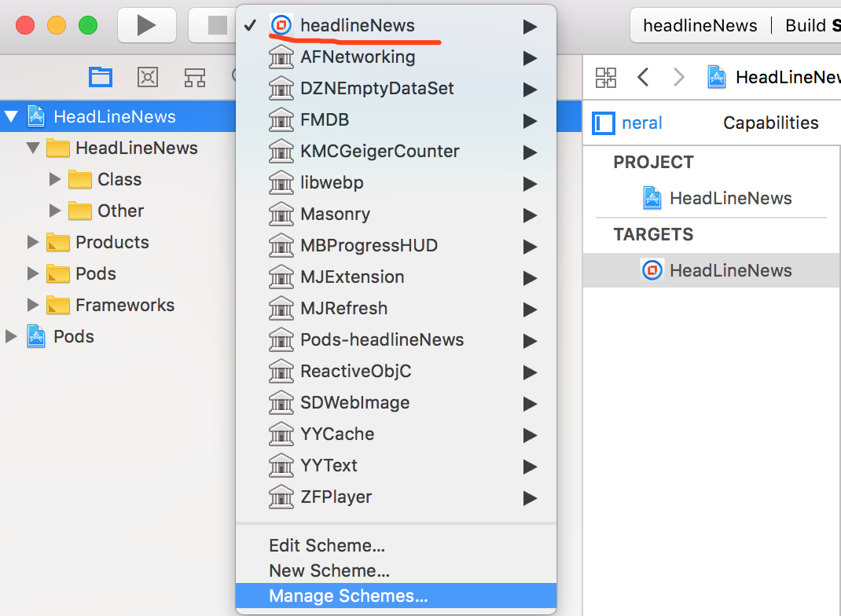Viewport: 841px width, 616px height.
Task: Select the MJRefresh scheme
Action: pos(396,308)
